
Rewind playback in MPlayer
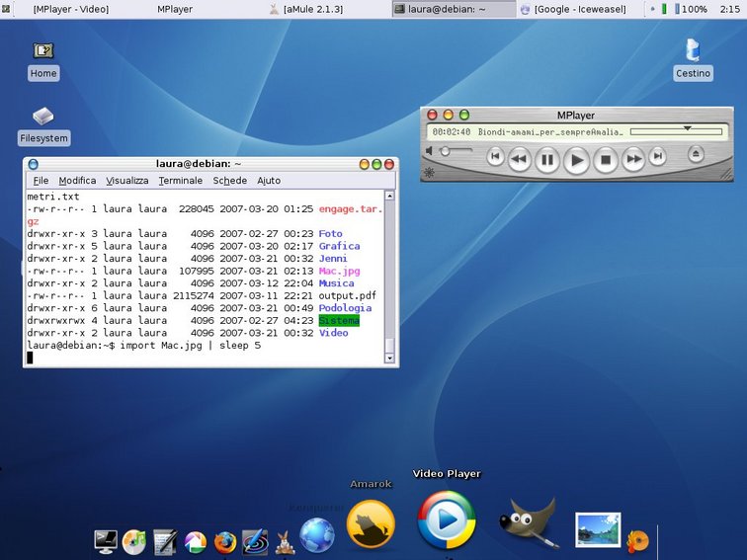click(x=519, y=160)
